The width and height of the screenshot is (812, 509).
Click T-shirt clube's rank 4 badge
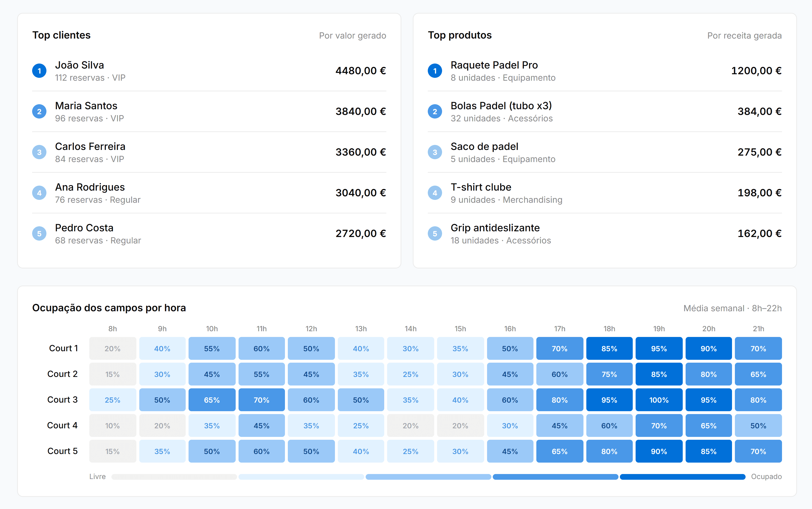435,193
